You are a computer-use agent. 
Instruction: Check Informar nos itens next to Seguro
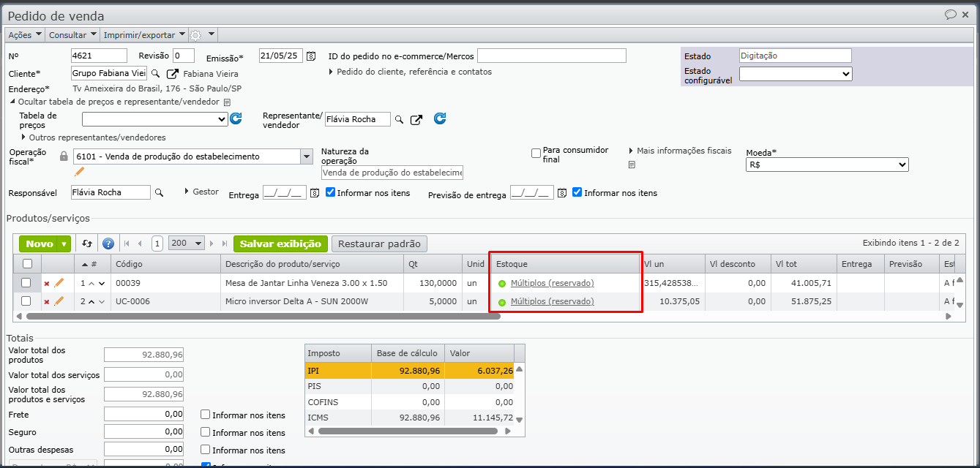tap(206, 432)
